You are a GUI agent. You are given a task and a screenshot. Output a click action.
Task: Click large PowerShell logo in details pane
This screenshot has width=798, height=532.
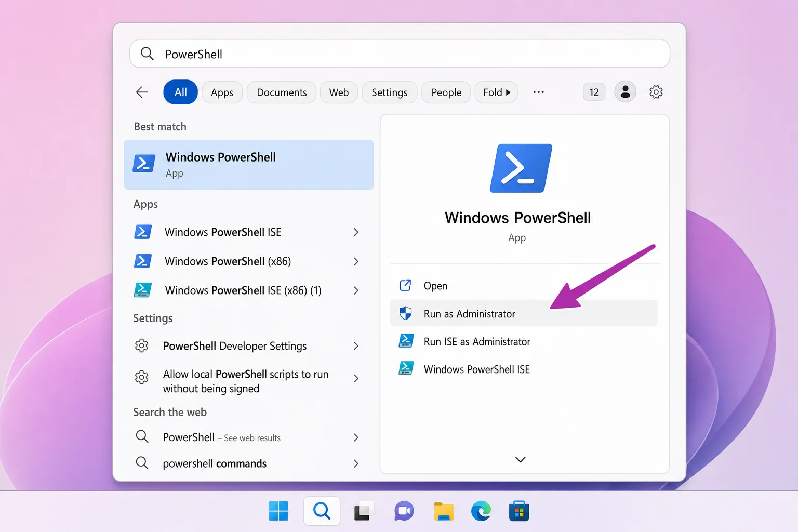[521, 168]
